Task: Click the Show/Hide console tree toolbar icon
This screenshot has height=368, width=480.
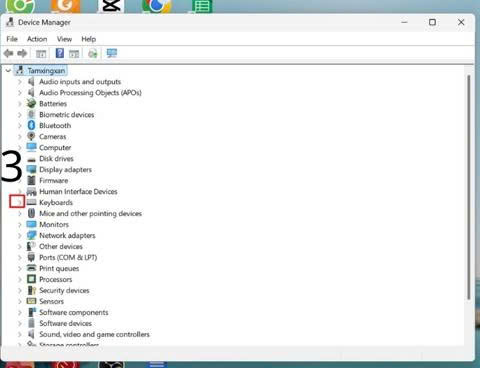Action: [41, 53]
